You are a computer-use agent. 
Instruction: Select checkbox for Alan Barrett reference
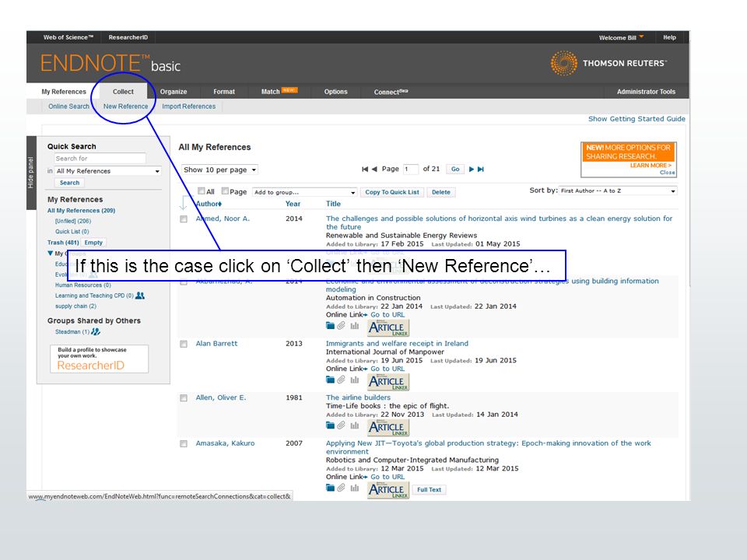tap(184, 344)
